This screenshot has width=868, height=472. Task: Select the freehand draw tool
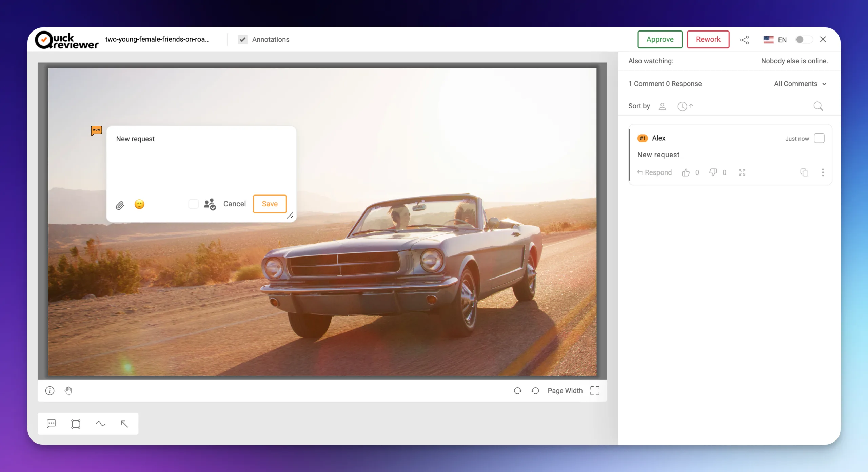101,424
